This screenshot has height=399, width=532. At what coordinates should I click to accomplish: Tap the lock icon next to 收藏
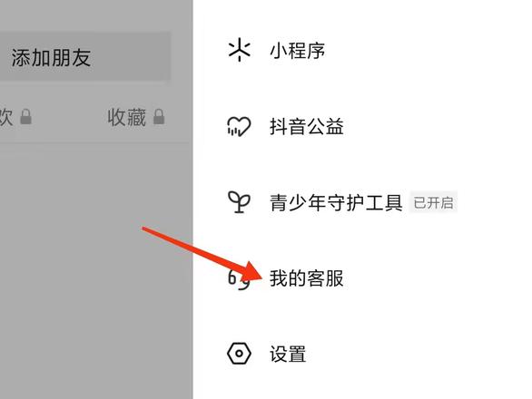(159, 117)
